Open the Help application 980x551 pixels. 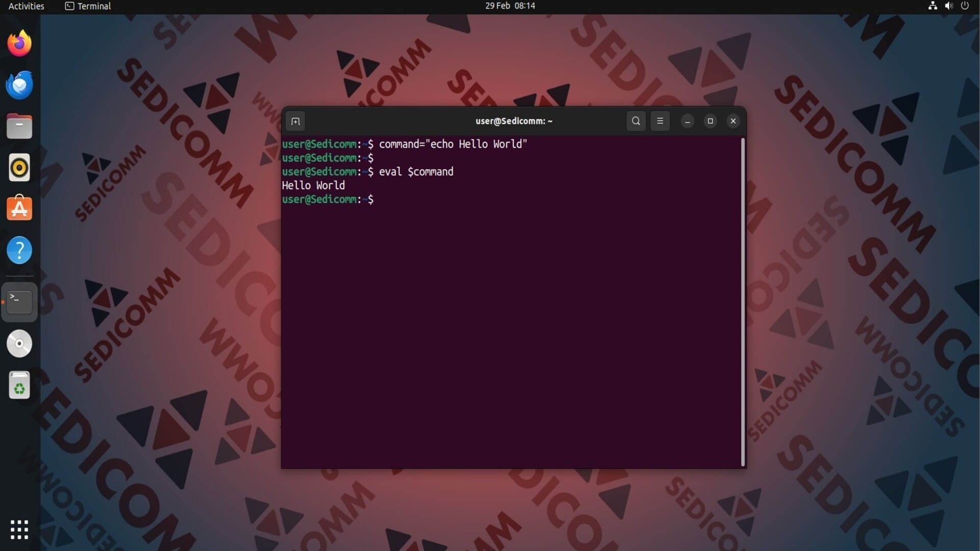[19, 251]
